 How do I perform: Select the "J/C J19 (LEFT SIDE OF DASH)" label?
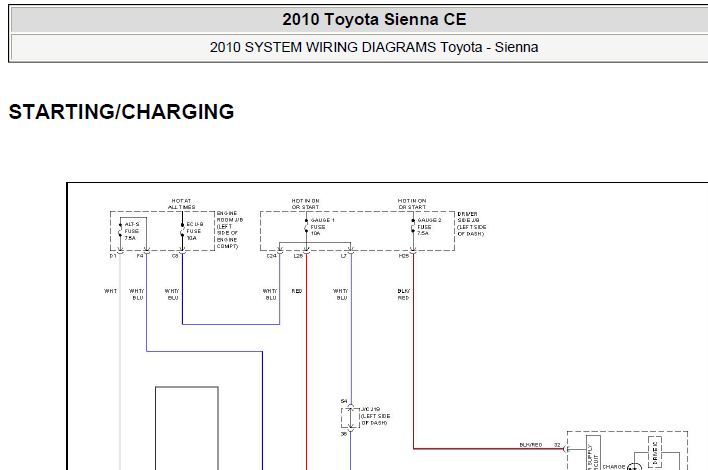(x=376, y=416)
